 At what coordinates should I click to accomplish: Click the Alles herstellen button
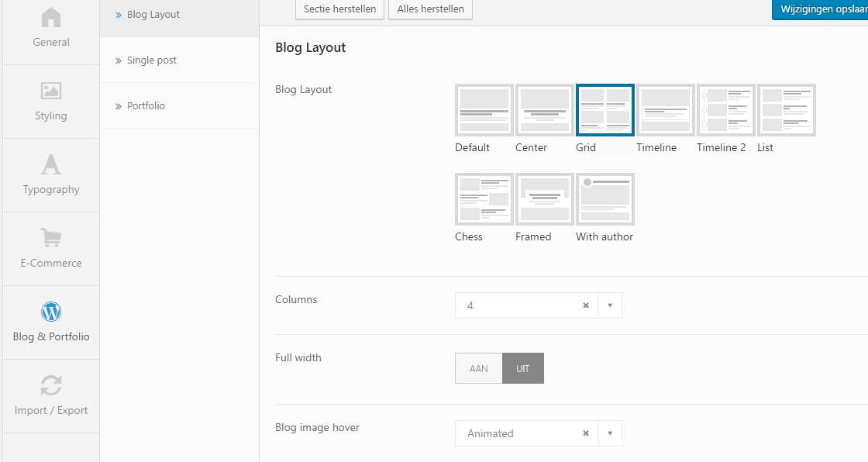[430, 9]
